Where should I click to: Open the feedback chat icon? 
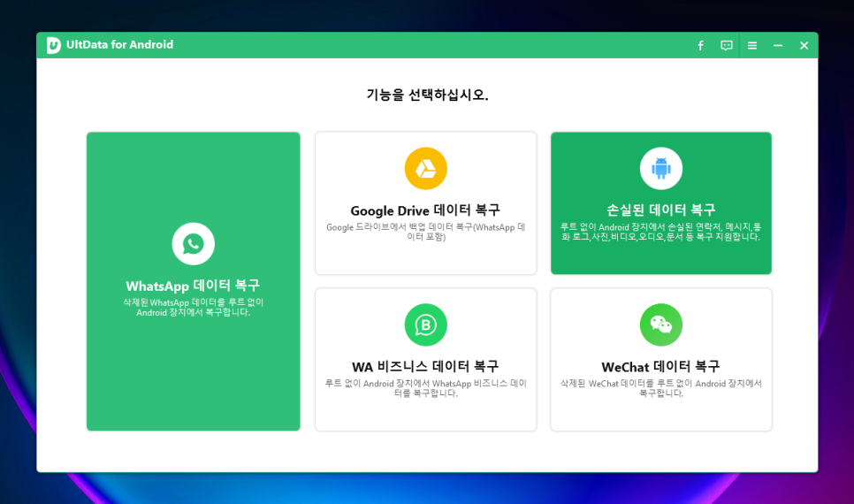click(x=726, y=46)
